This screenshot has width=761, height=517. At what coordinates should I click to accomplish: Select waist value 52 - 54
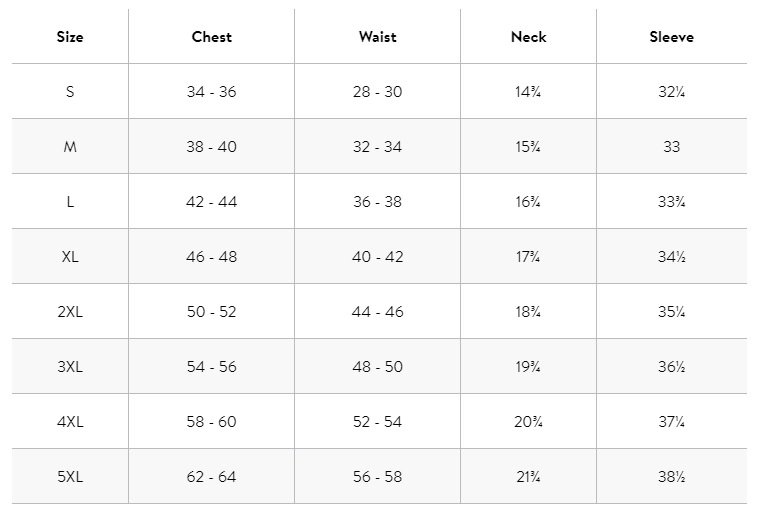click(378, 421)
